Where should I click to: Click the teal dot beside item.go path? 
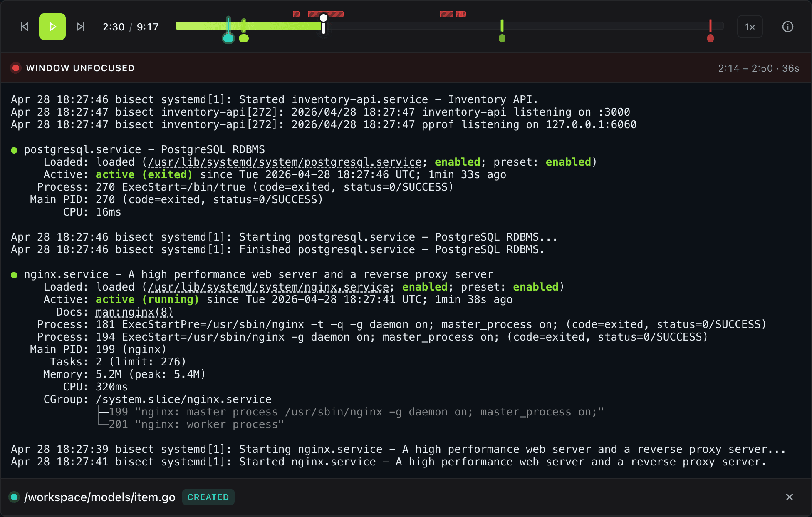[14, 497]
